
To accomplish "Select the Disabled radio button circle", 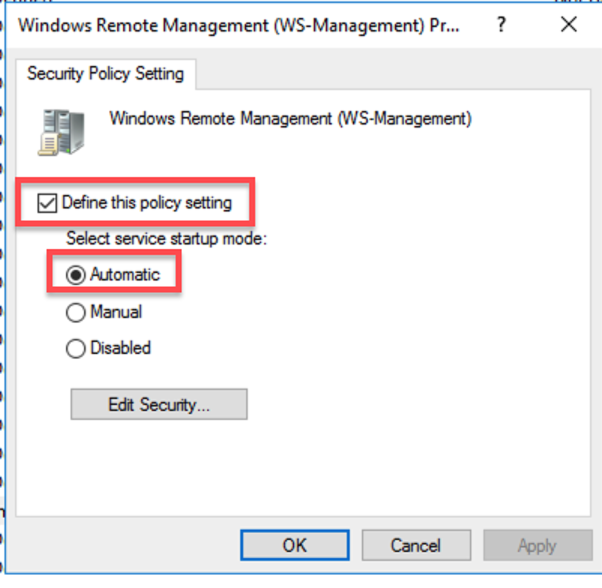I will [76, 349].
